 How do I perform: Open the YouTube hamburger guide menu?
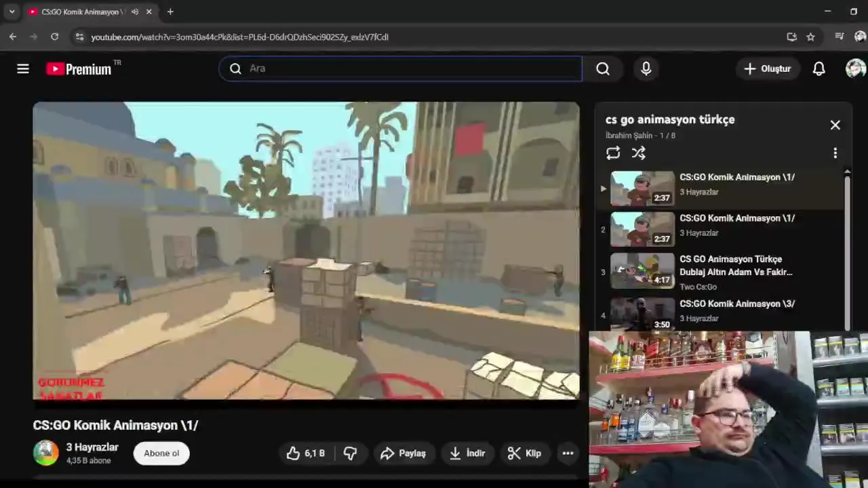pos(23,68)
